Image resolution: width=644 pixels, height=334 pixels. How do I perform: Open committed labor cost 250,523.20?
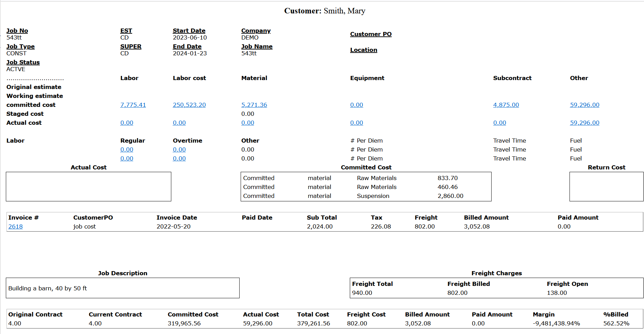[189, 105]
